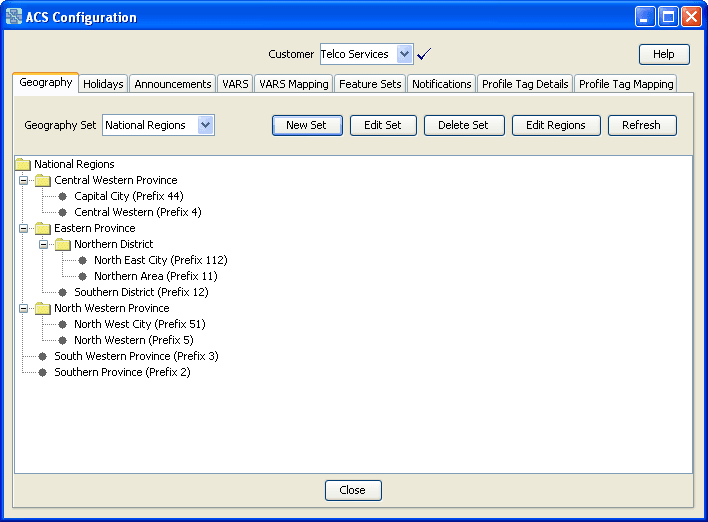Screen dimensions: 708x522
Task: Close the ACS Configuration window with X
Action: [691, 17]
